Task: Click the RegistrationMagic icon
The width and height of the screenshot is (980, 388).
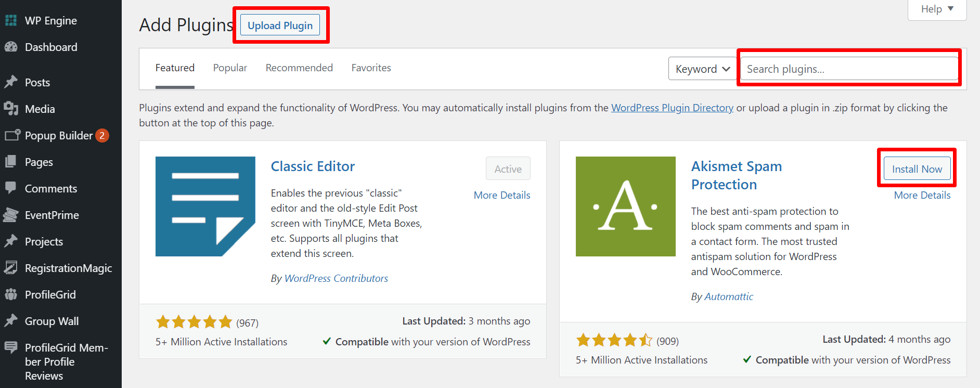Action: pos(11,268)
